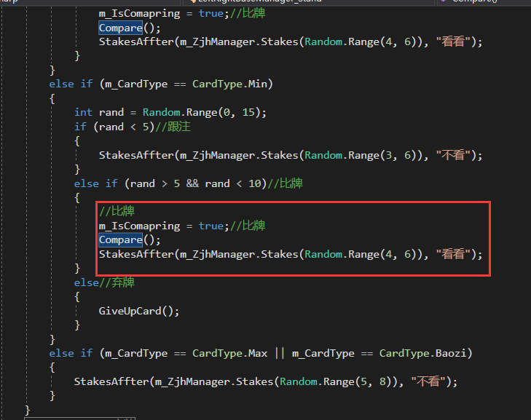The image size is (531, 420).
Task: Place the cursor on 'if (rand < 5)'
Action: [x=114, y=127]
